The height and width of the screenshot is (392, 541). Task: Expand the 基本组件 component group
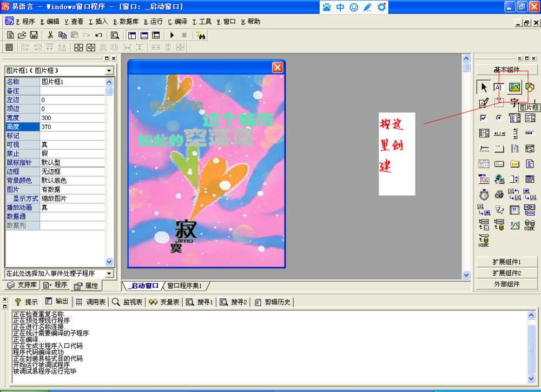point(506,70)
